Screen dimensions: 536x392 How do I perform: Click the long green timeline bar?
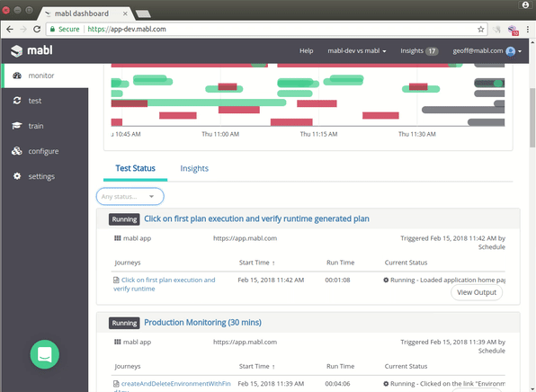(x=217, y=102)
